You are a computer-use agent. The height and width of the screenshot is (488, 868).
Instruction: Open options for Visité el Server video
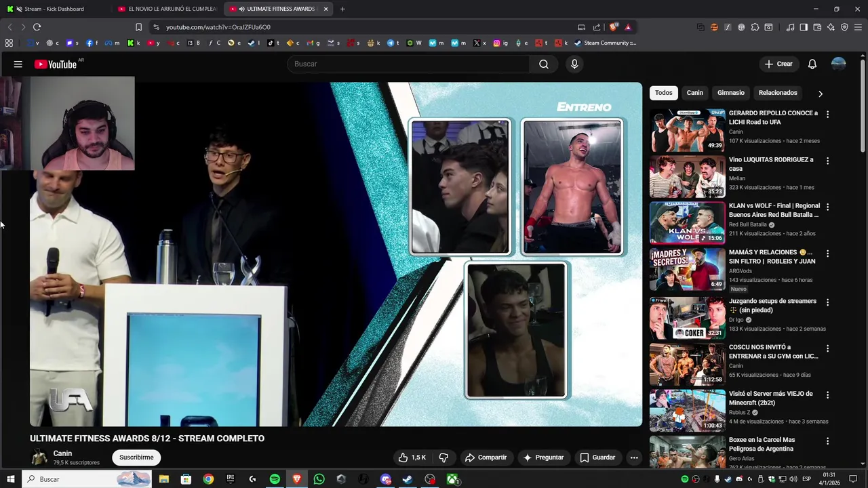827,394
